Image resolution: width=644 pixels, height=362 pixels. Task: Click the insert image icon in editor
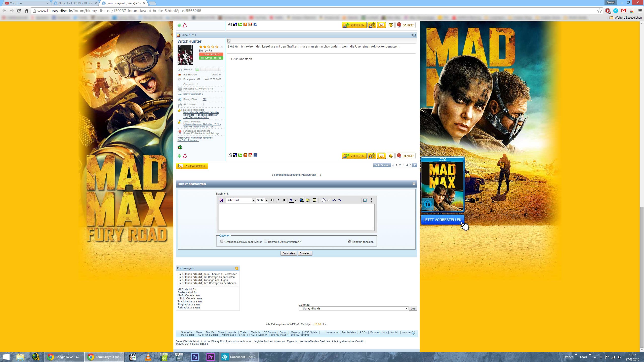(x=307, y=200)
